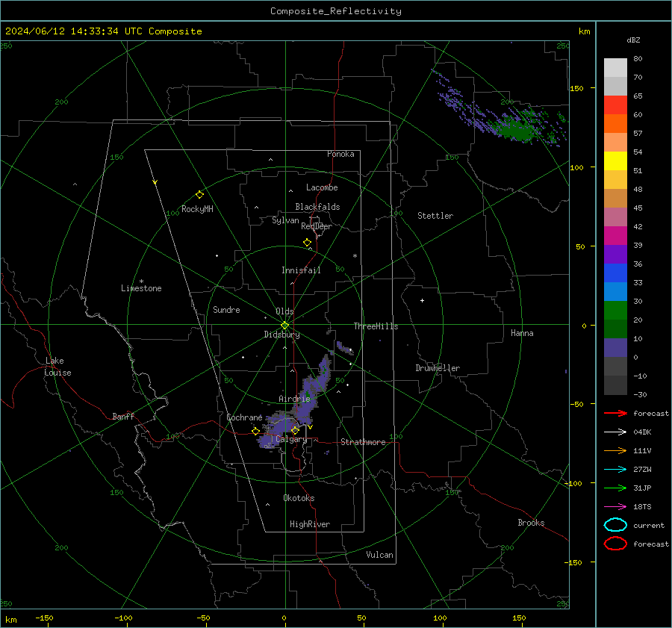Click the Sylvan label
Image resolution: width=672 pixels, height=628 pixels.
tap(285, 220)
